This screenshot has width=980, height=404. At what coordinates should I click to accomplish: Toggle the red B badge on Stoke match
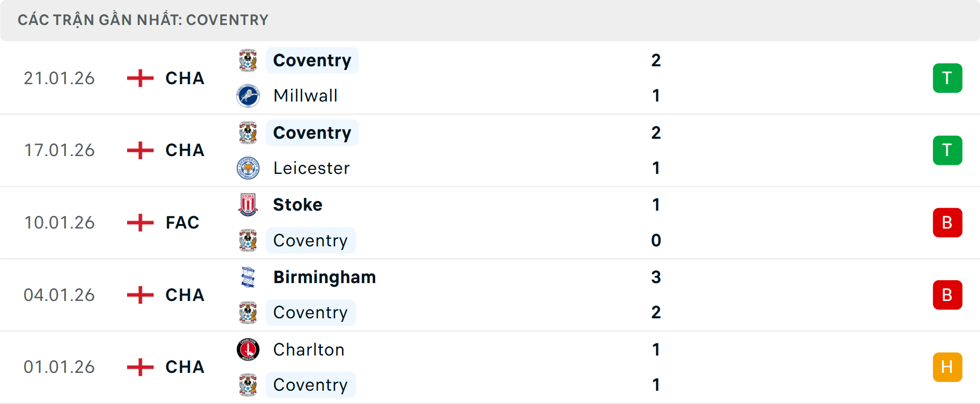tap(947, 222)
